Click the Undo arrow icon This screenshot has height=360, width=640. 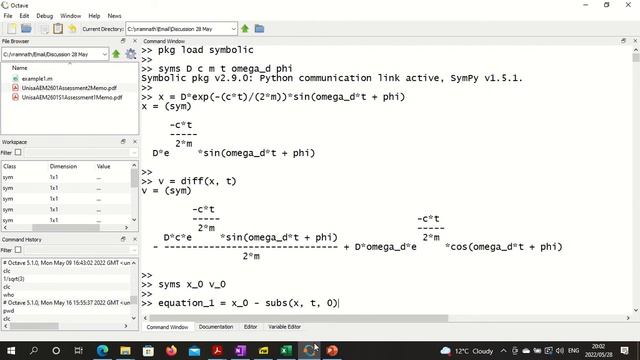(72, 29)
